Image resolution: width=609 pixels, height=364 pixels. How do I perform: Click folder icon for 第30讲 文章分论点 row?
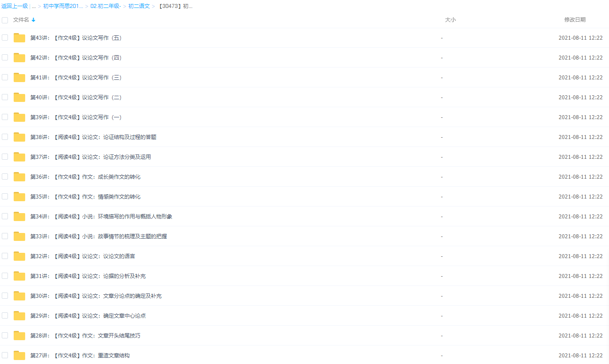point(19,296)
